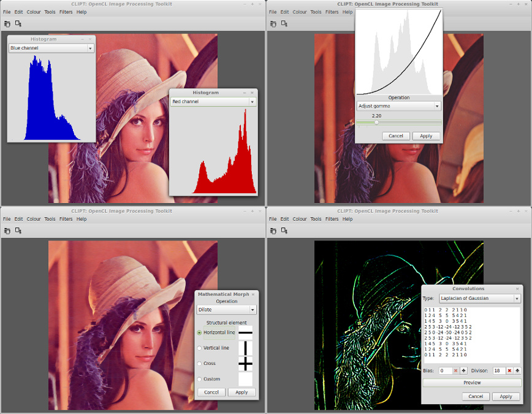Click the Divisor value input field
The image size is (532, 414).
pyautogui.click(x=499, y=370)
